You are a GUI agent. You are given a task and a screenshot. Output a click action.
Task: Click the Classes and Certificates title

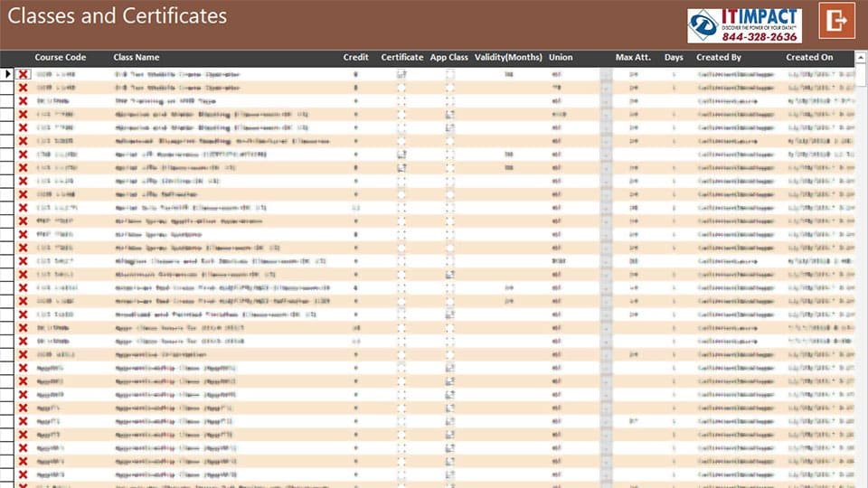tap(117, 16)
